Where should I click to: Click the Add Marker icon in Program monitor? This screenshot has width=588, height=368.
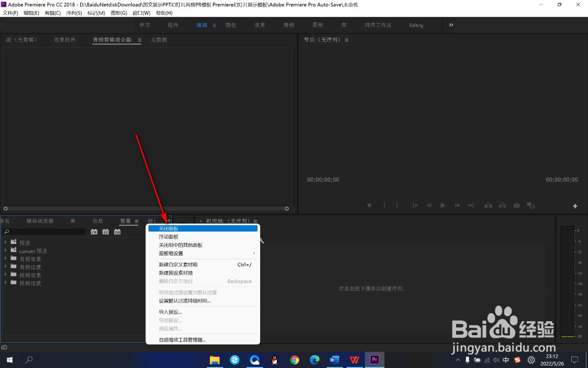(x=369, y=205)
